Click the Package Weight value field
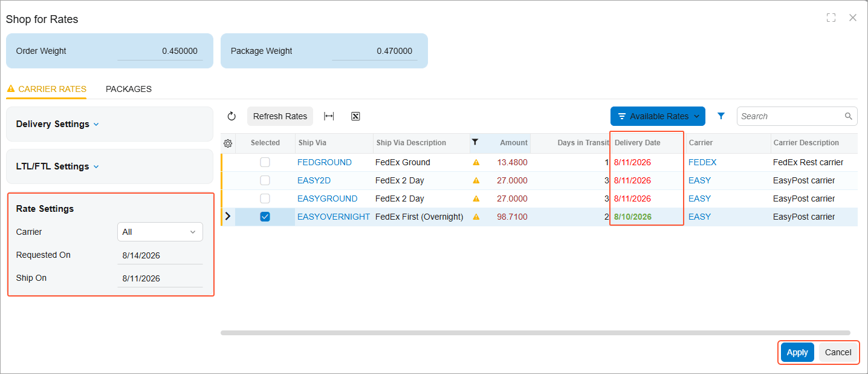 [x=374, y=51]
